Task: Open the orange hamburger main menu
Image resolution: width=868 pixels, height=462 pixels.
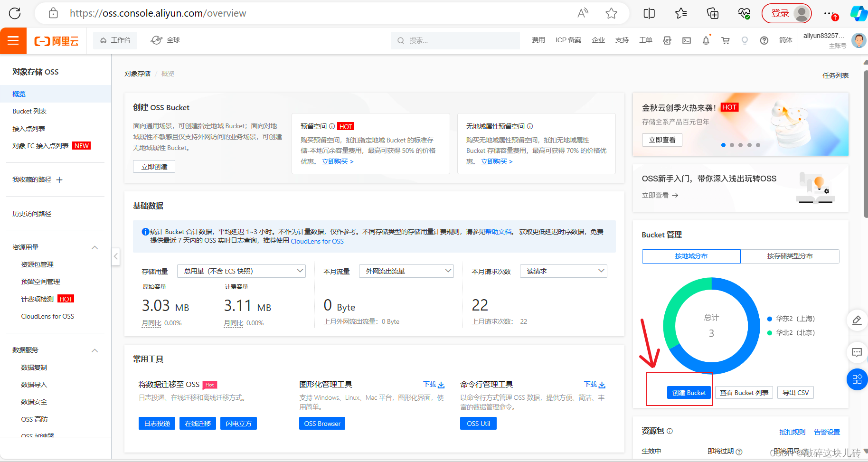Action: 13,40
